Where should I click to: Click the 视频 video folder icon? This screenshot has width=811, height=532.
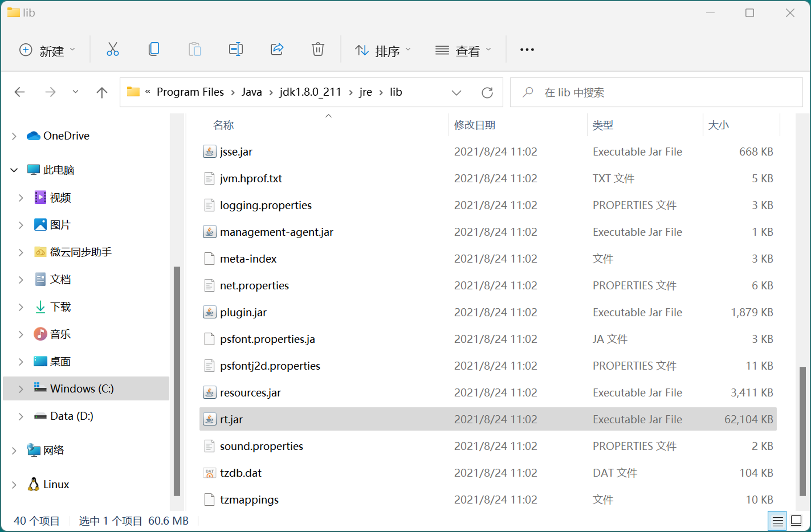40,197
